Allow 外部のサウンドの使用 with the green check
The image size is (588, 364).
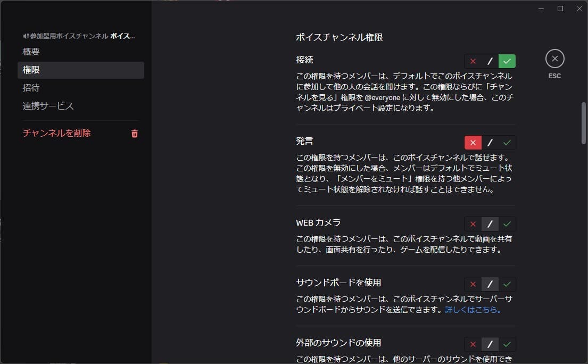[507, 344]
